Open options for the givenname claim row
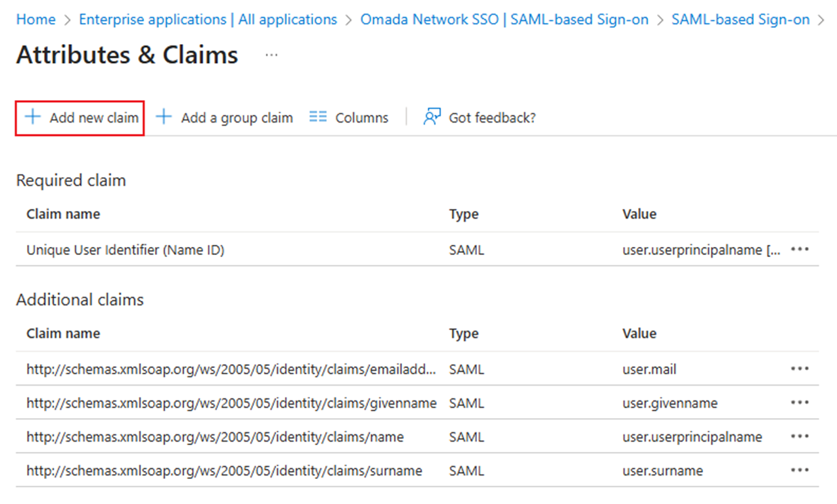Screen dimensions: 837x504 [x=800, y=403]
